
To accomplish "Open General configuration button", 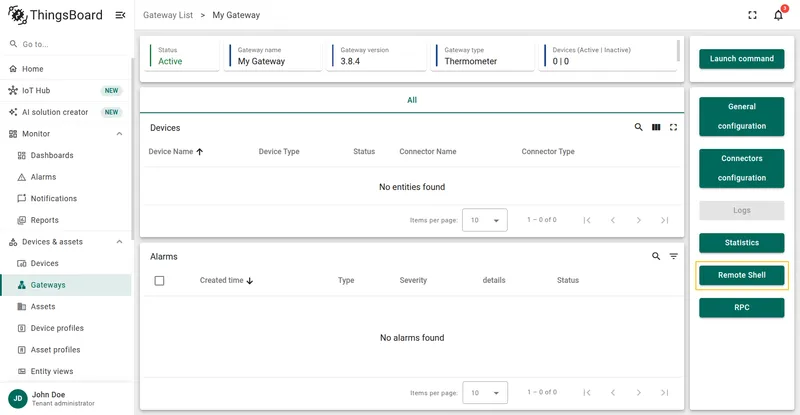I will [x=741, y=116].
